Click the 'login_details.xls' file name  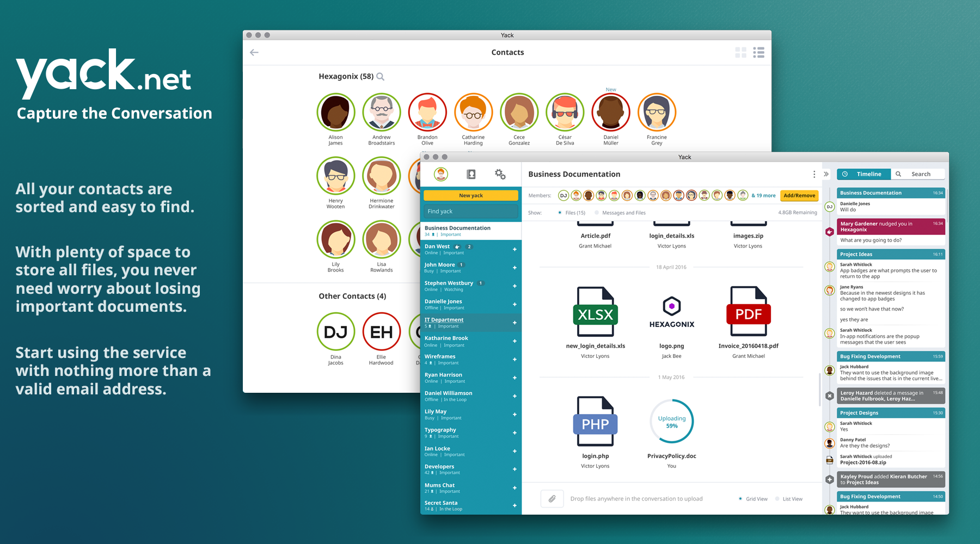pos(672,236)
